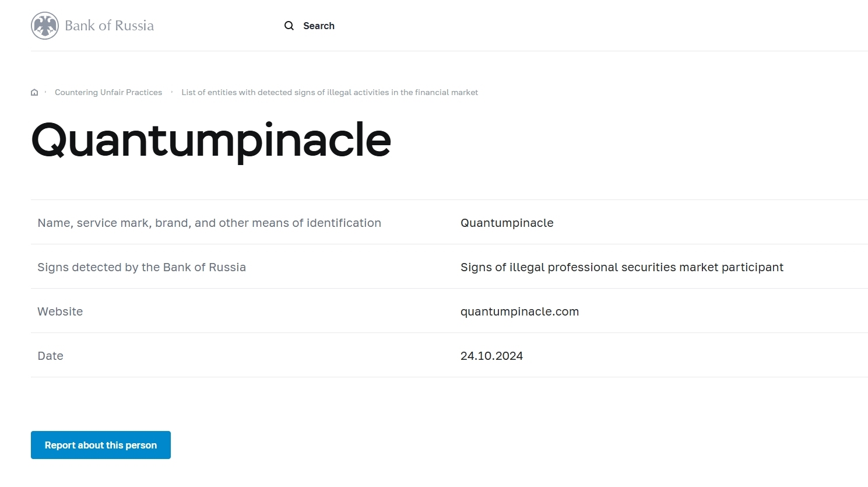
Task: Open Countering Unfair Practices breadcrumb
Action: coord(108,92)
